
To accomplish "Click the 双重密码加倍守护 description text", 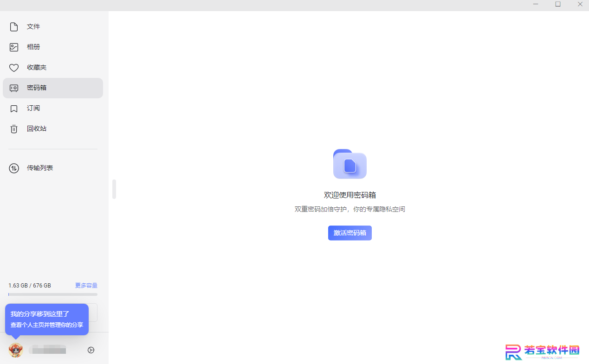I will pos(350,210).
